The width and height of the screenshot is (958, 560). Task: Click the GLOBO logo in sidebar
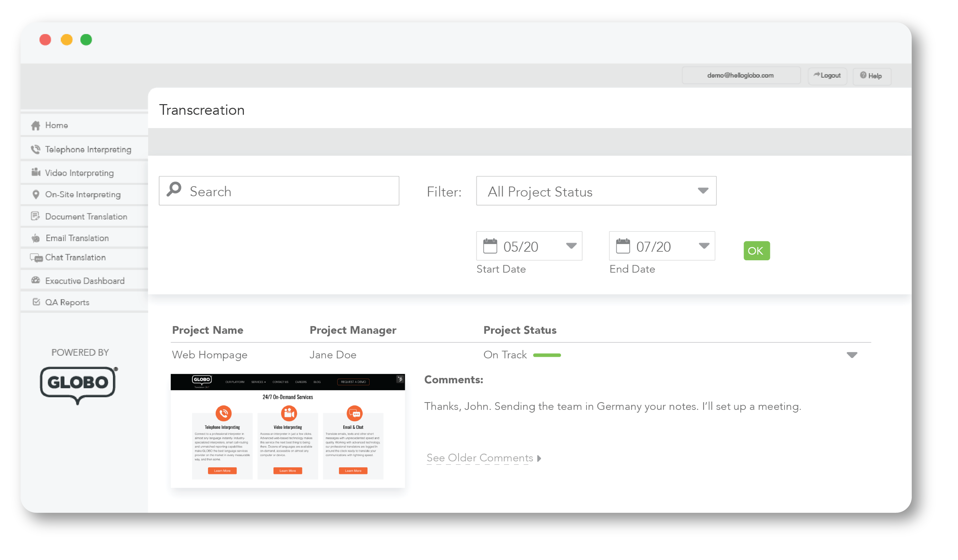(x=79, y=386)
